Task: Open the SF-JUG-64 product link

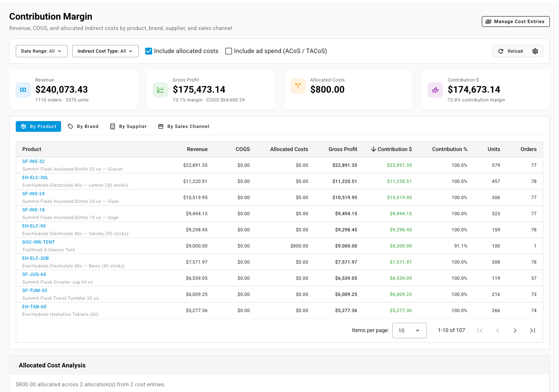Action: pyautogui.click(x=34, y=274)
